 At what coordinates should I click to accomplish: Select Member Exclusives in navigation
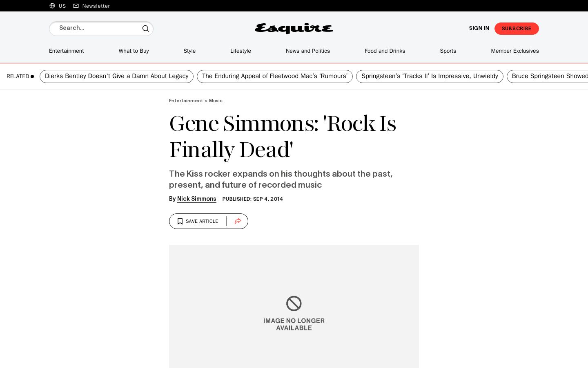[x=515, y=51]
